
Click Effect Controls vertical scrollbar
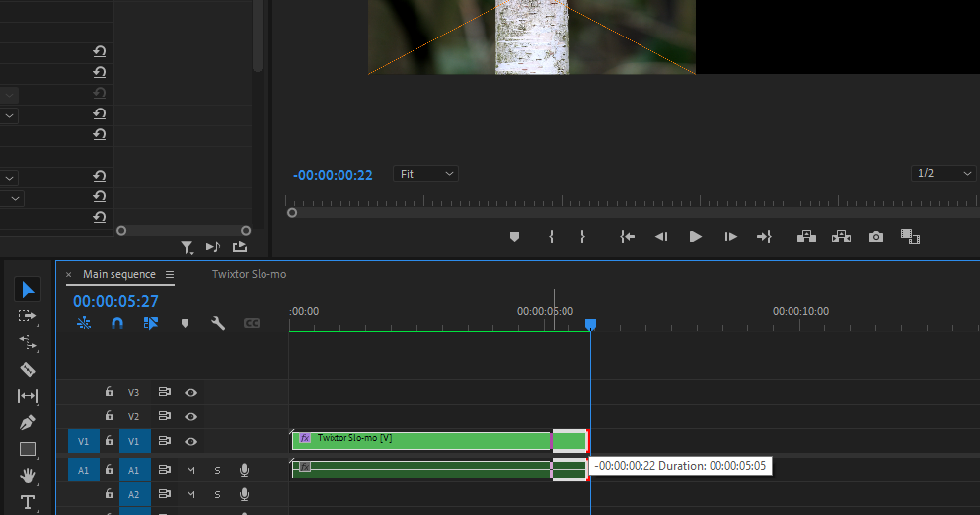click(x=258, y=37)
